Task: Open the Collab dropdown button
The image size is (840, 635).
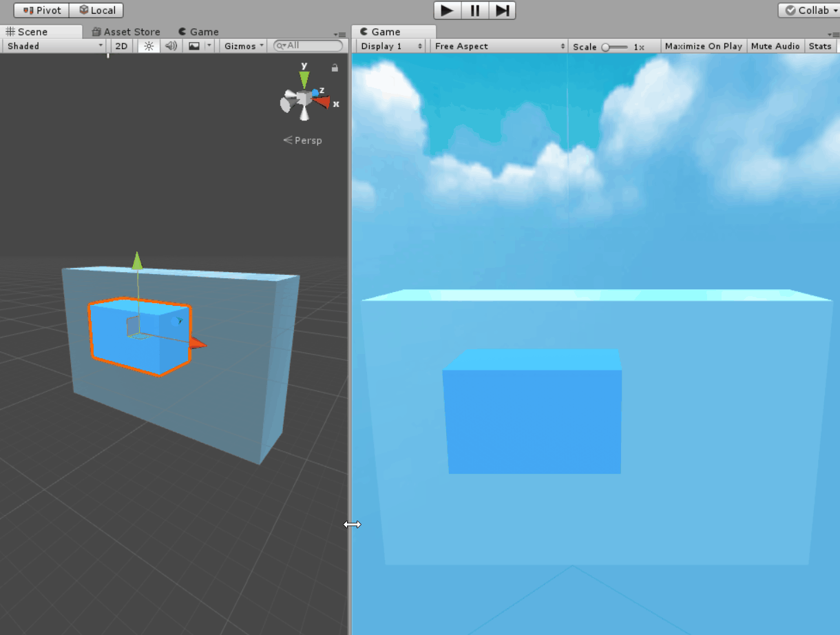Action: coord(808,10)
